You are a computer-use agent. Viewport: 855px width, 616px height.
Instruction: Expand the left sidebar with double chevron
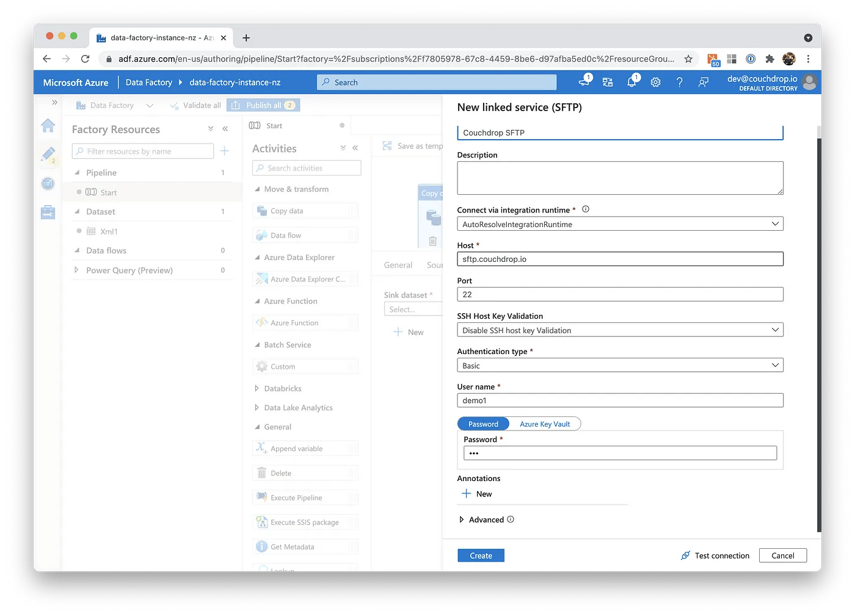[x=54, y=102]
